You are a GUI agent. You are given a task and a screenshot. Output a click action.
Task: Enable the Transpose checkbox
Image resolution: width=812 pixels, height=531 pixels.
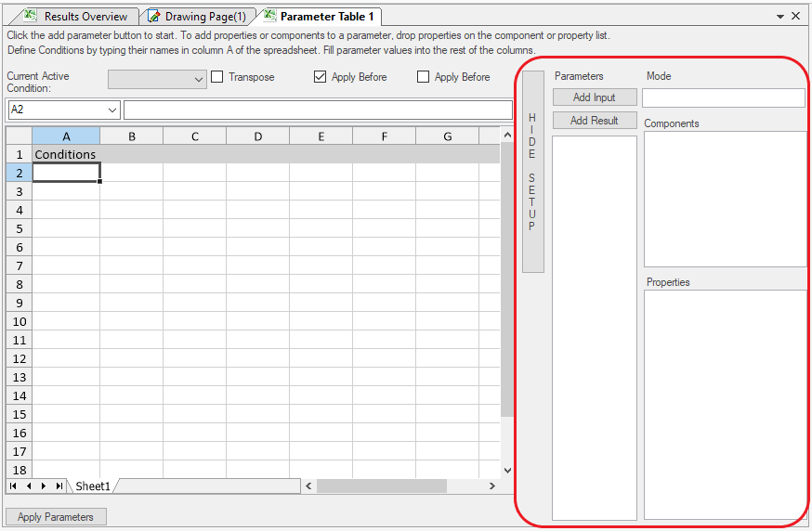click(217, 77)
